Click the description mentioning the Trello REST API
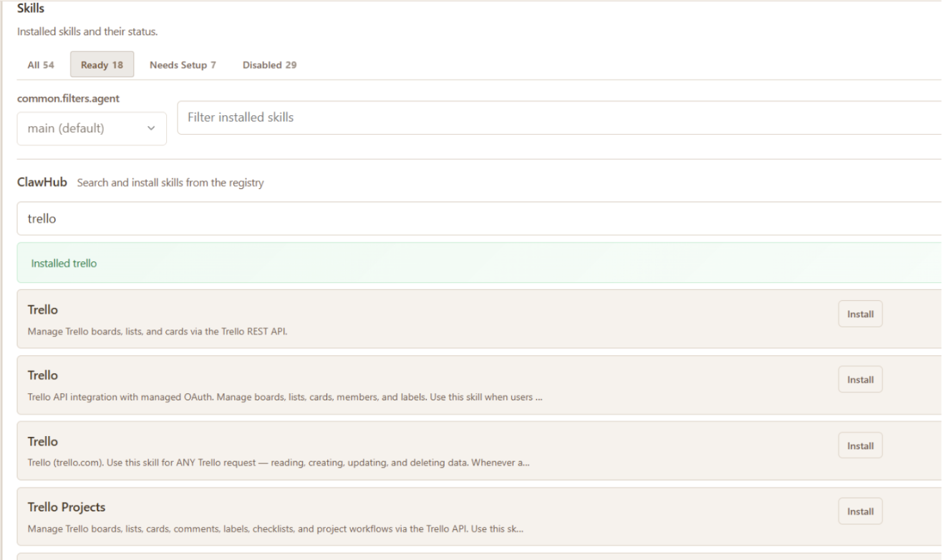Viewport: 948px width, 560px height. [158, 331]
